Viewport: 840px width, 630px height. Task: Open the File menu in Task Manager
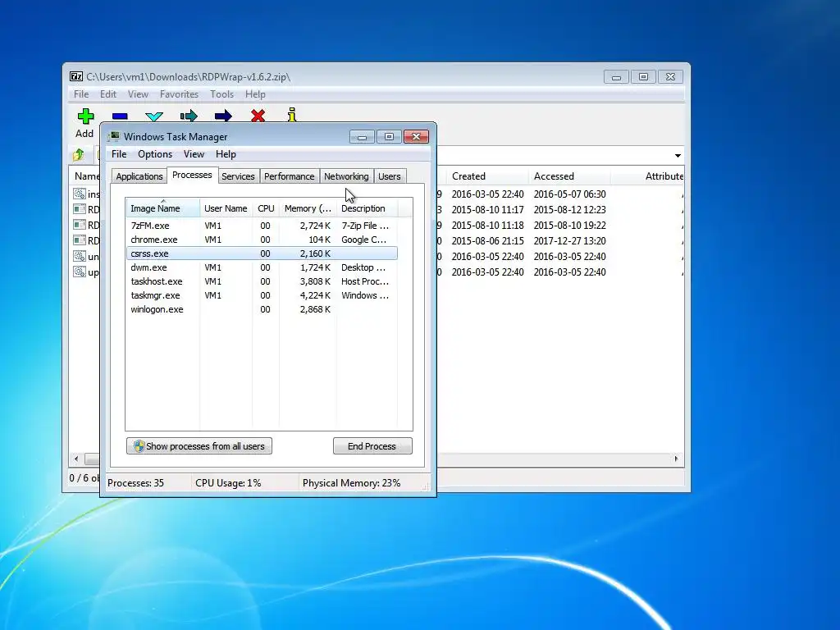(119, 154)
